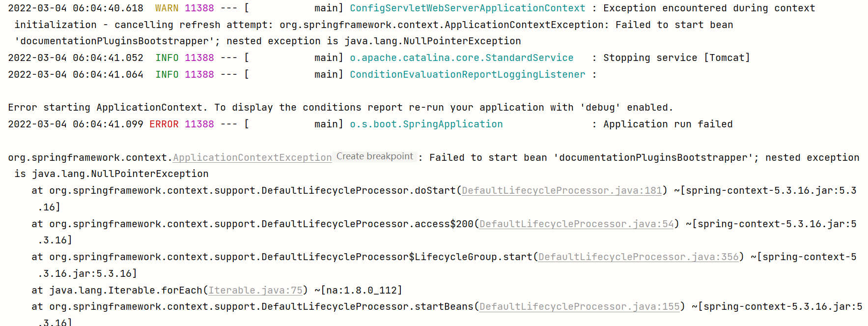Screen dimensions: 868x326
Task: Jump to DefaultLifecycleProcessor.java:356 in the stack trace
Action: click(638, 257)
